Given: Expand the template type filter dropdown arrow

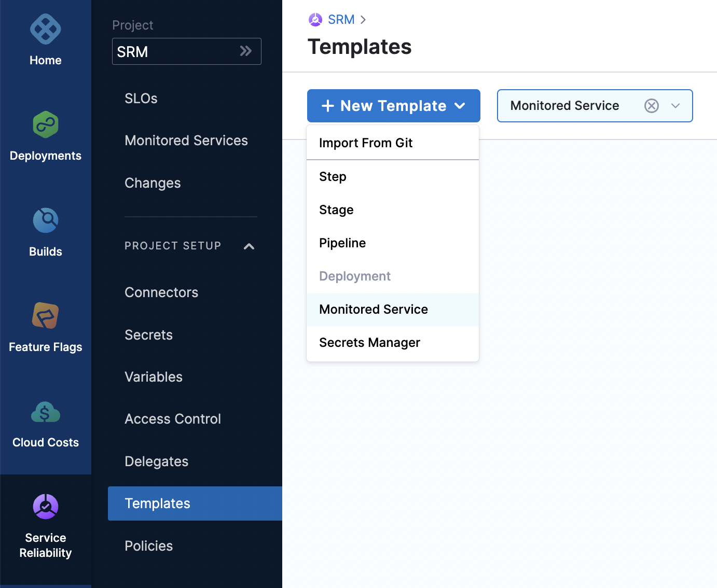Looking at the screenshot, I should tap(675, 106).
